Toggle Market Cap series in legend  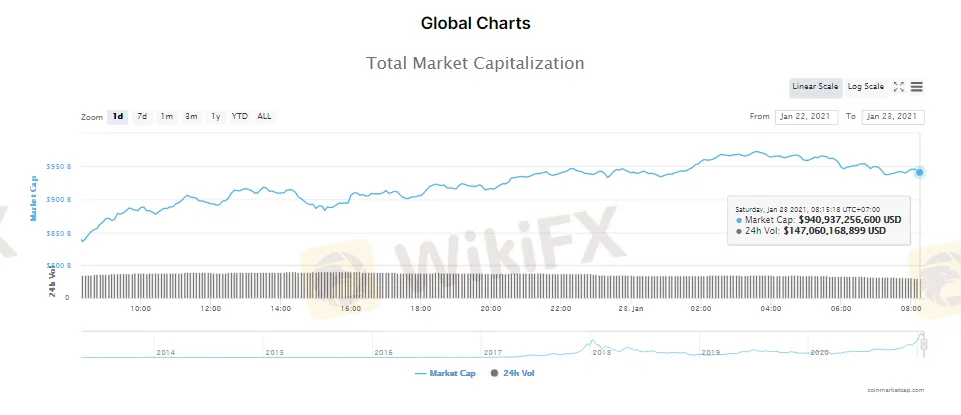click(x=446, y=373)
